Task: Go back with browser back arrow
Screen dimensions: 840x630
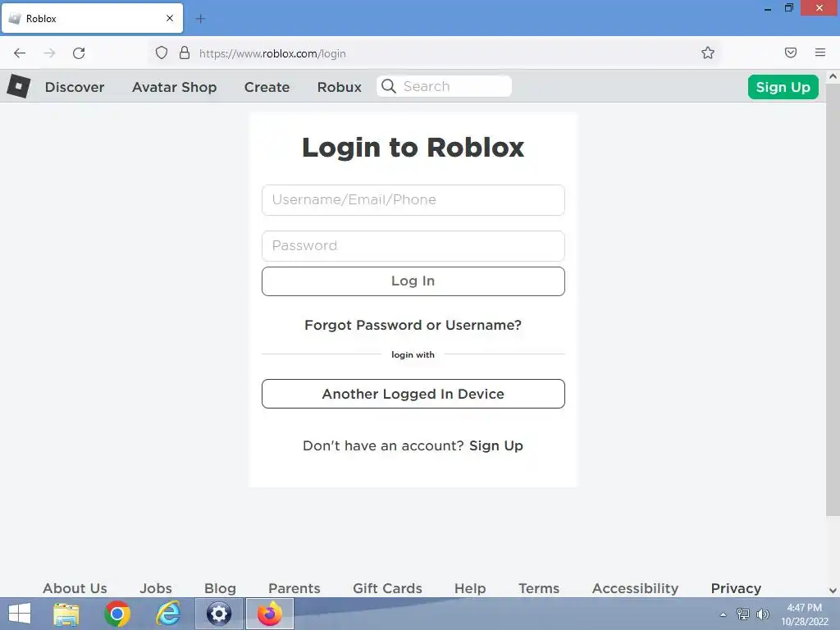Action: click(20, 53)
